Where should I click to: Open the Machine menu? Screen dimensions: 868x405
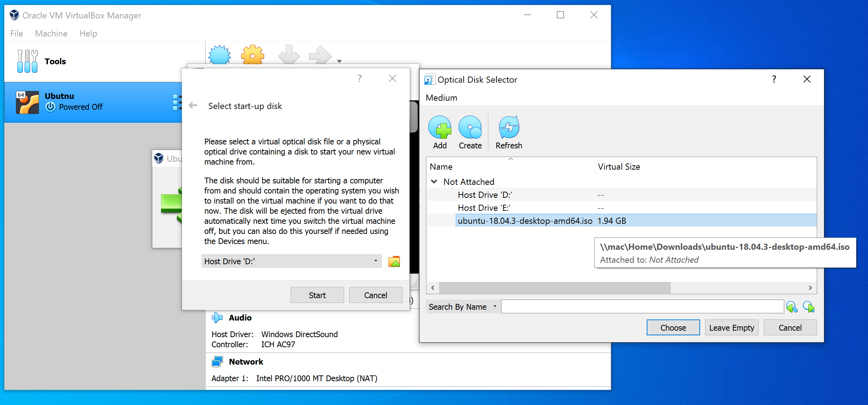51,34
